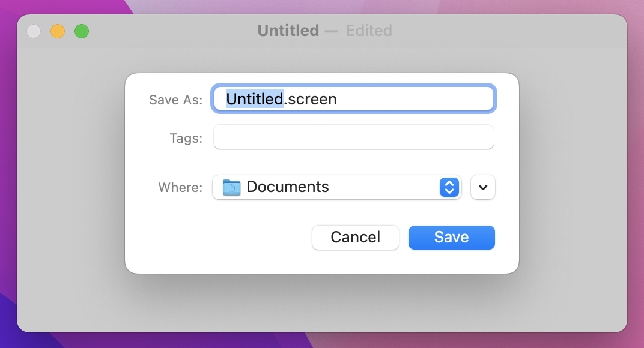644x348 pixels.
Task: Click the Untitled title in the title bar
Action: pyautogui.click(x=288, y=31)
